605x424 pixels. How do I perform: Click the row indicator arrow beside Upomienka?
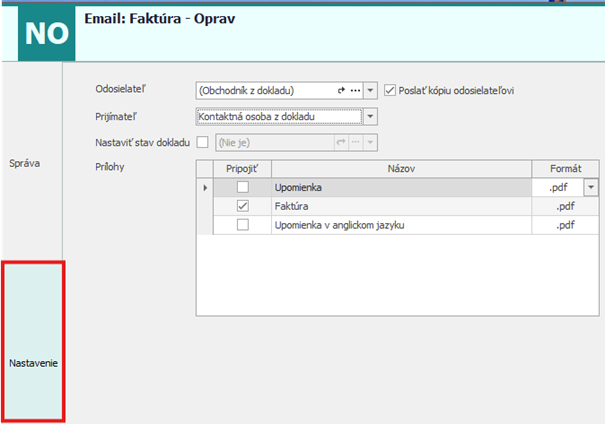[206, 187]
